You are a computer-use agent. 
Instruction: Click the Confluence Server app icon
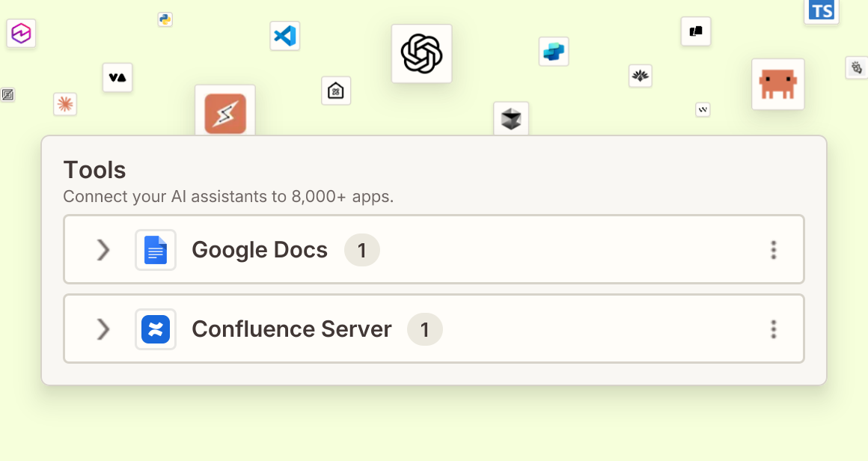pos(156,329)
